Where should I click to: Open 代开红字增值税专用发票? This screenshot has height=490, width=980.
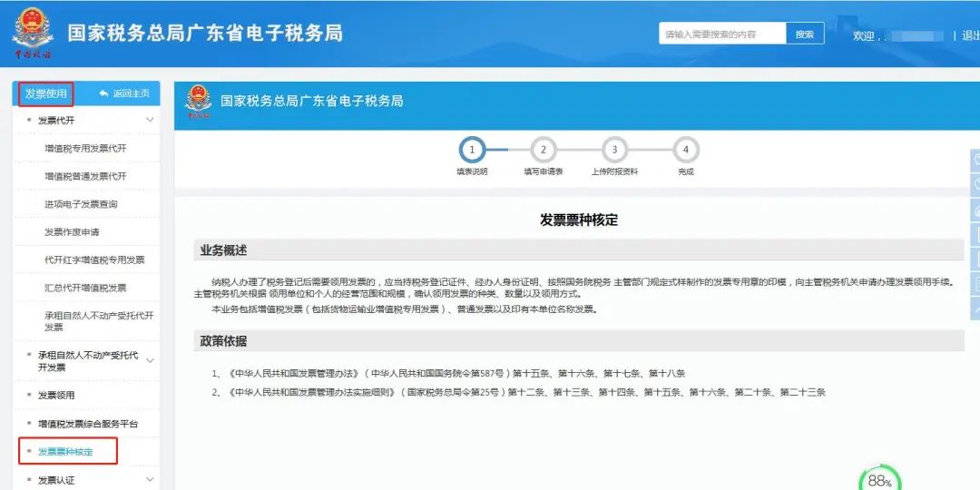pos(94,260)
